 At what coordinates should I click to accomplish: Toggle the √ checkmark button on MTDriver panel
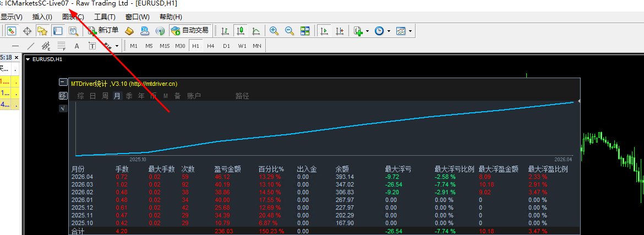click(x=63, y=108)
